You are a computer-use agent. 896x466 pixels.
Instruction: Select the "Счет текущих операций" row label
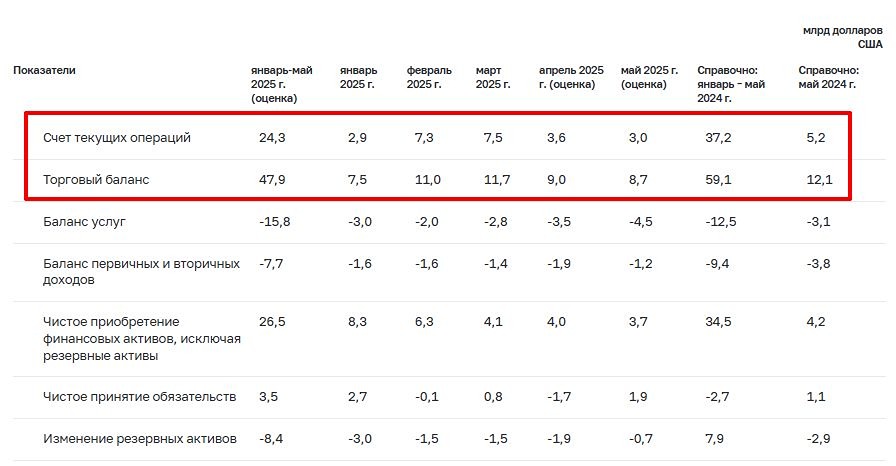click(x=117, y=137)
